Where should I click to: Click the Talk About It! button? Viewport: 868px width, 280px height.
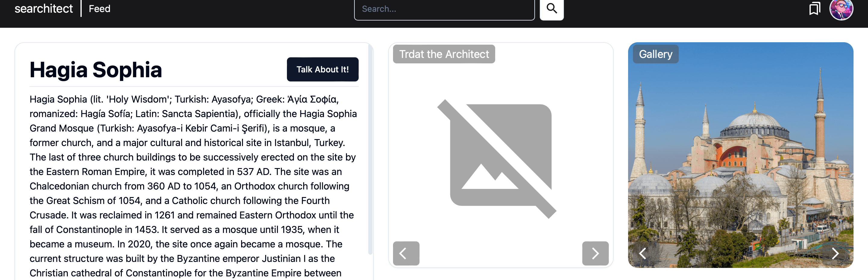click(x=322, y=69)
